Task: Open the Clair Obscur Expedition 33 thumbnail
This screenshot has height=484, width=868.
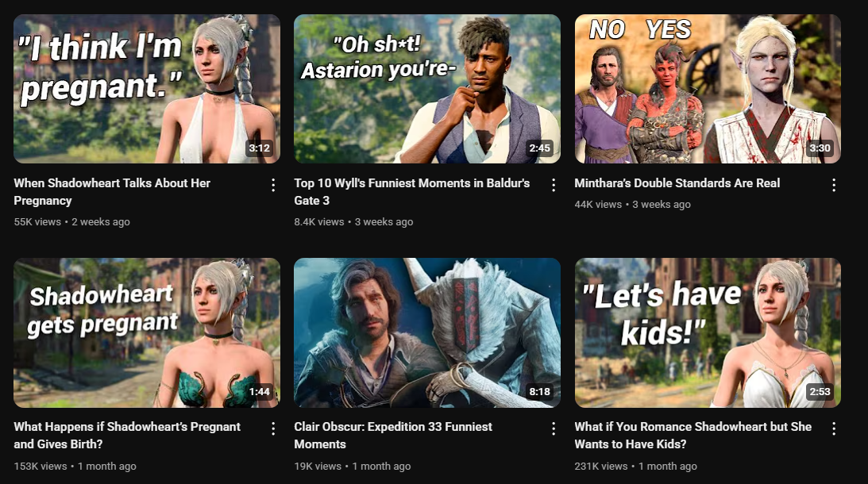Action: point(426,332)
